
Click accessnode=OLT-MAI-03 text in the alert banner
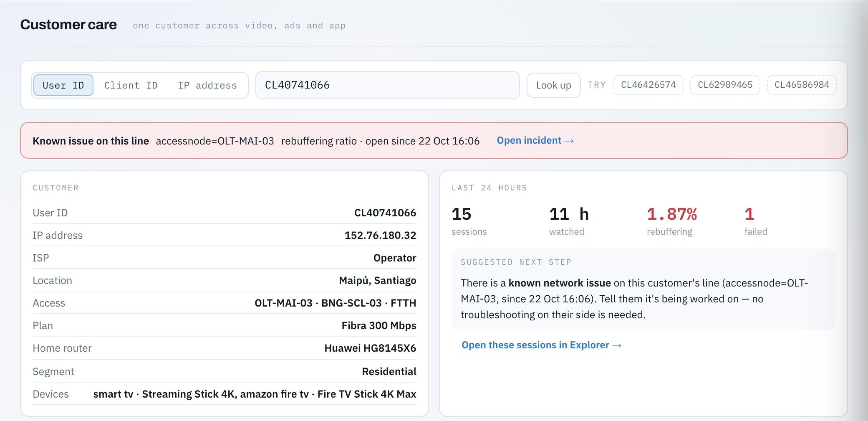pos(215,141)
